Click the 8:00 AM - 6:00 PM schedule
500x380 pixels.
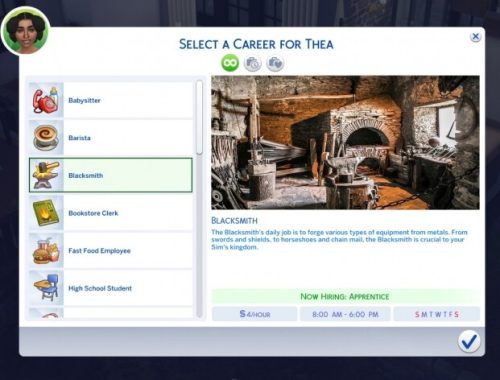345,314
